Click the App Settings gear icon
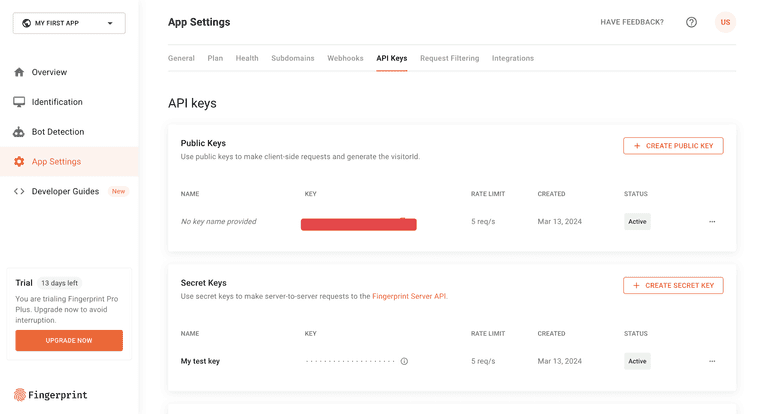Image resolution: width=766 pixels, height=414 pixels. tap(19, 162)
